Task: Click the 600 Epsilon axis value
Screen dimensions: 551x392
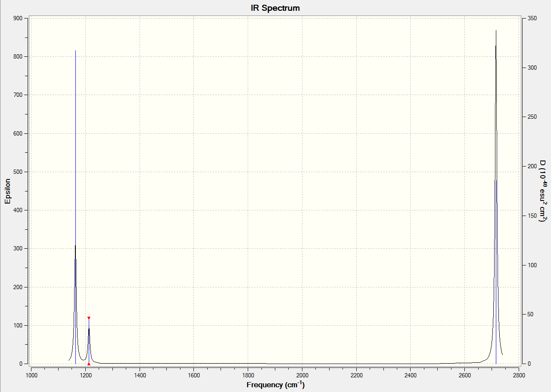Action: [x=17, y=133]
